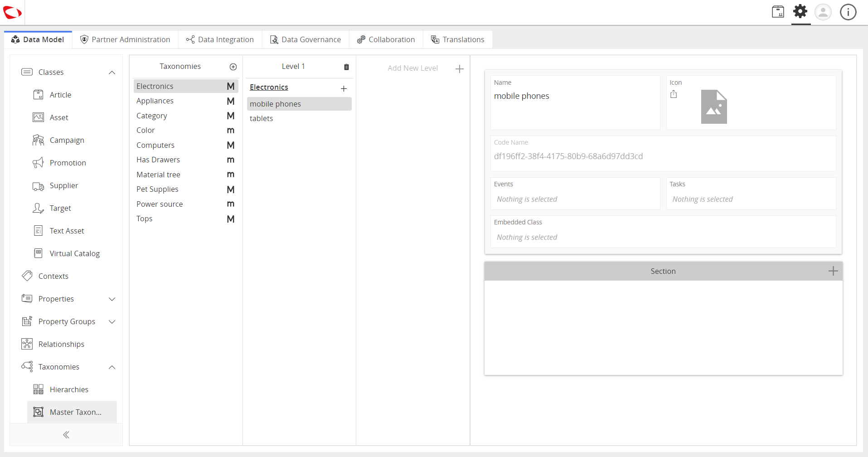Image resolution: width=868 pixels, height=457 pixels.
Task: Click the Asset class icon
Action: coord(39,117)
